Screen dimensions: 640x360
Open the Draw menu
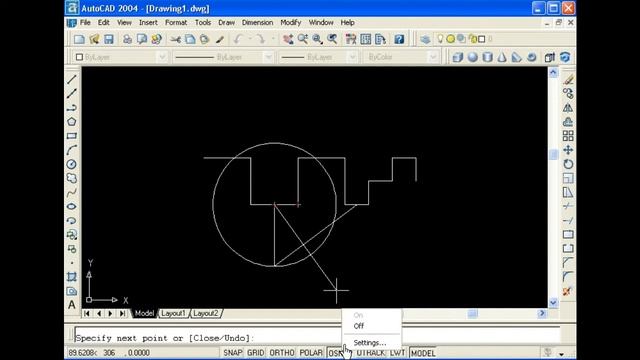[x=226, y=22]
